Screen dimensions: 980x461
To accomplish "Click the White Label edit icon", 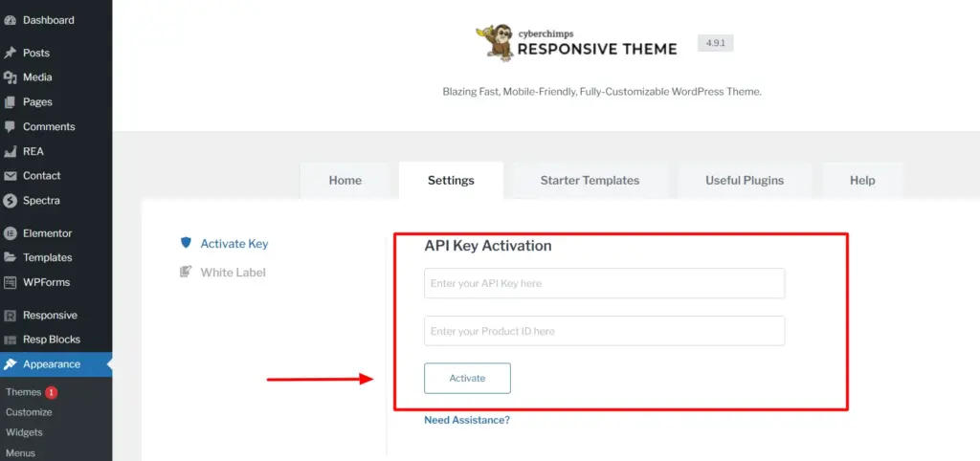I will click(x=186, y=272).
